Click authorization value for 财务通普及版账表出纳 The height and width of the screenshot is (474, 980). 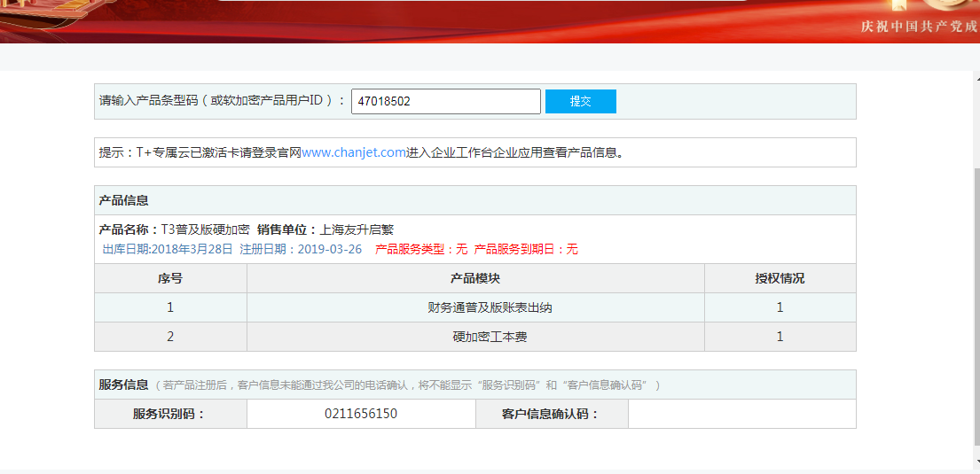click(780, 307)
